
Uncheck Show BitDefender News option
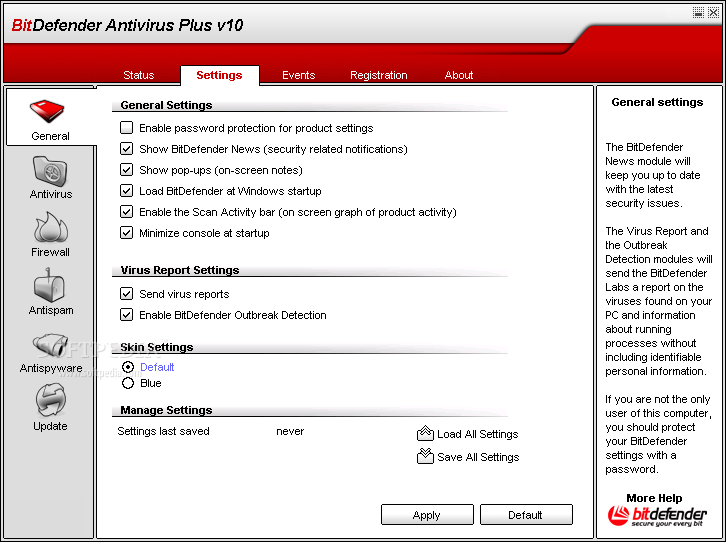126,149
